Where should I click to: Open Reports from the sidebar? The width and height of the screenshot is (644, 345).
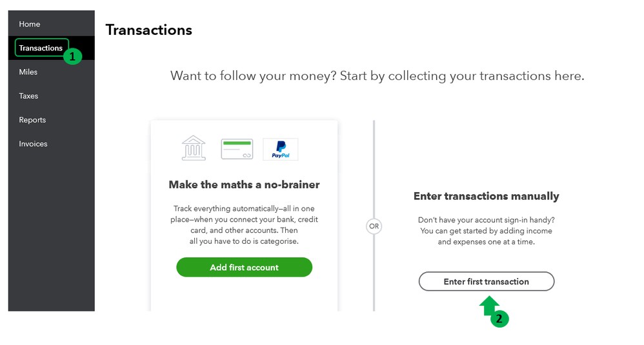32,120
